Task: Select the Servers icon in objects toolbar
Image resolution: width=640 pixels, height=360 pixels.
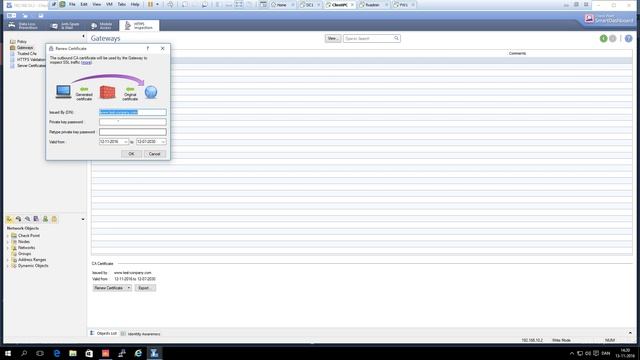Action: coord(36,219)
